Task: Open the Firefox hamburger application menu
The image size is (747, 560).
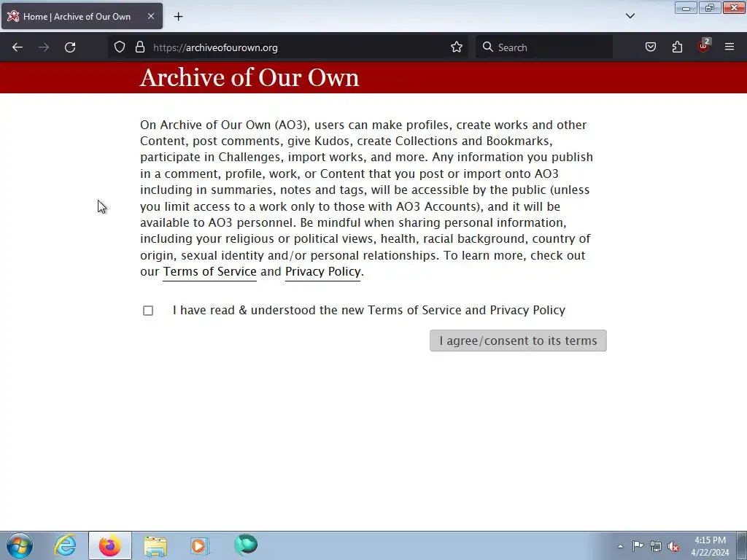Action: pos(729,47)
